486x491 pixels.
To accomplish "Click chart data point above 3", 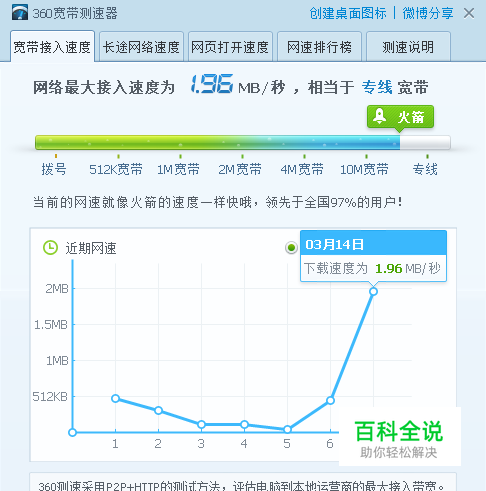I will [201, 424].
